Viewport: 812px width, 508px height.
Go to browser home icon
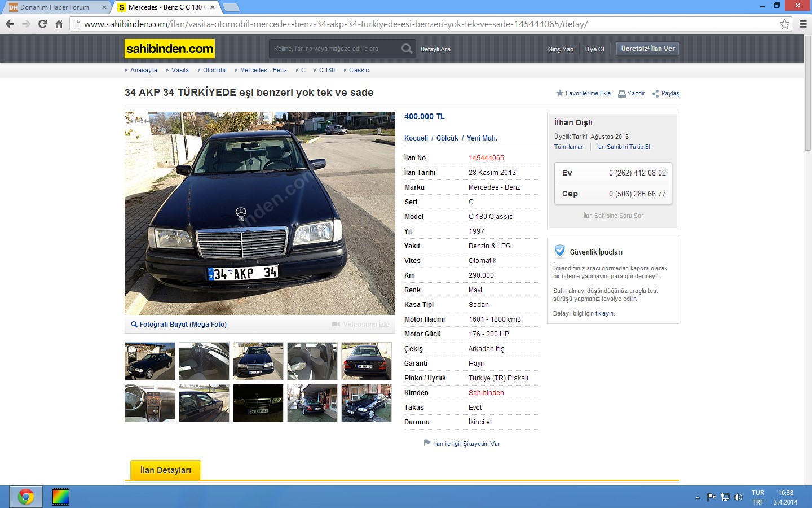pos(59,24)
